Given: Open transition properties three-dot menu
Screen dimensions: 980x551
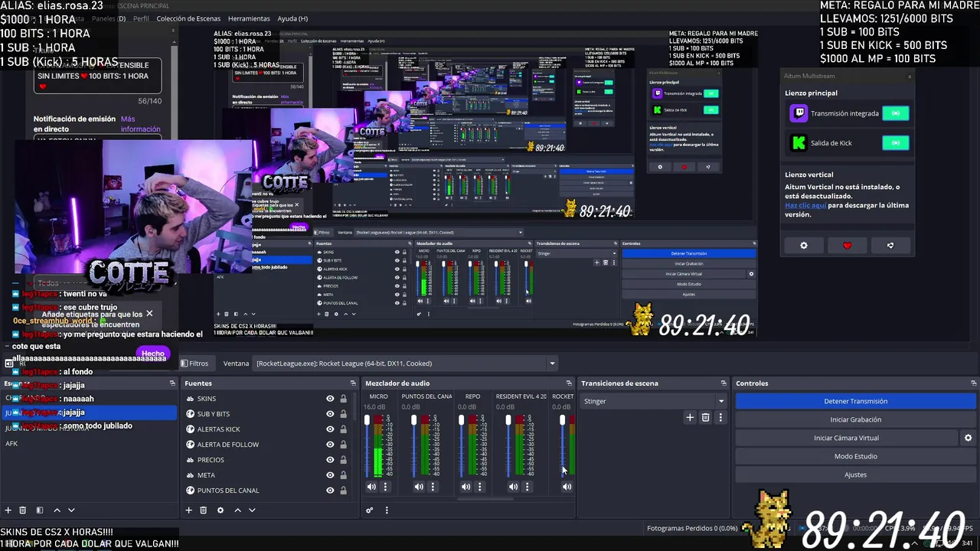Looking at the screenshot, I should [720, 417].
